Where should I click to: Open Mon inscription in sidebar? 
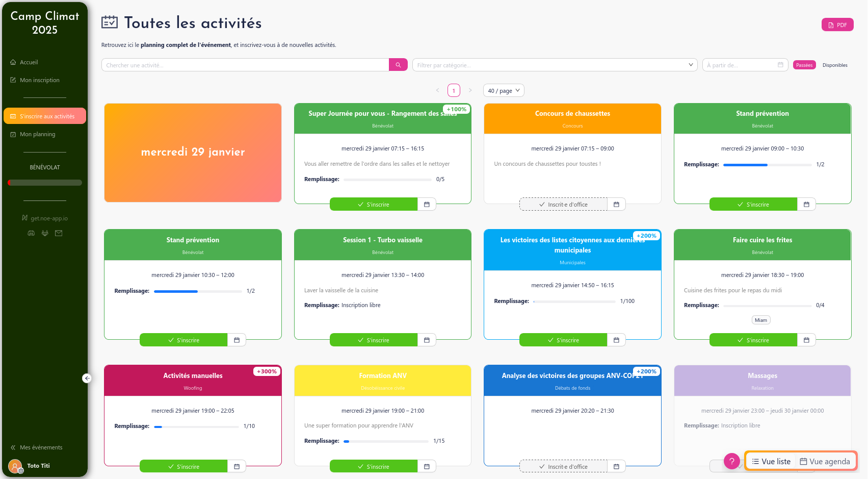pos(39,80)
